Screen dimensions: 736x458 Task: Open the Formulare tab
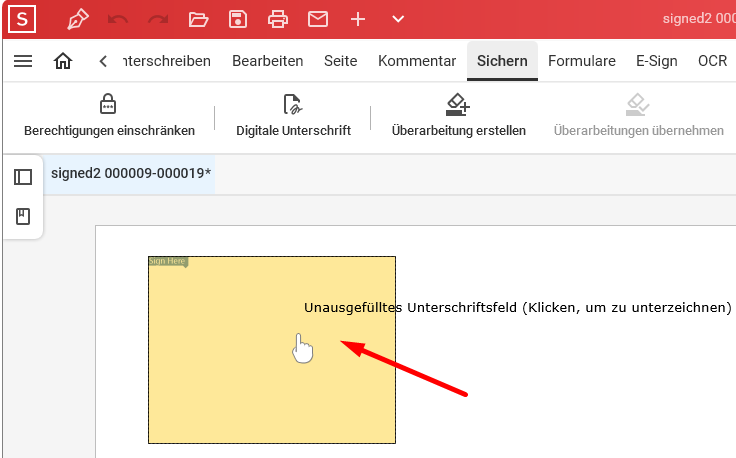[582, 61]
